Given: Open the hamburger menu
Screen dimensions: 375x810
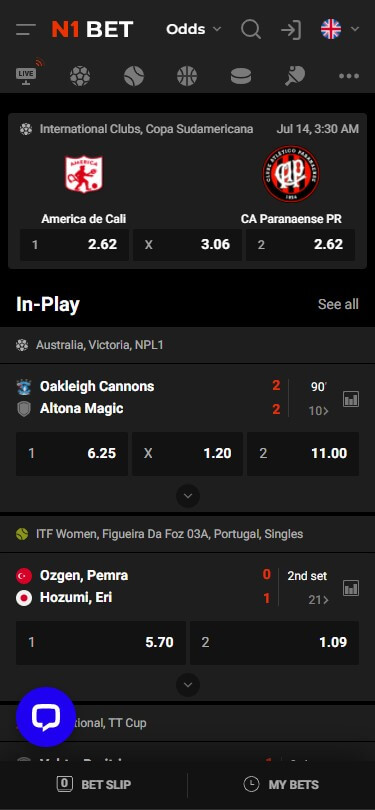Looking at the screenshot, I should point(26,29).
